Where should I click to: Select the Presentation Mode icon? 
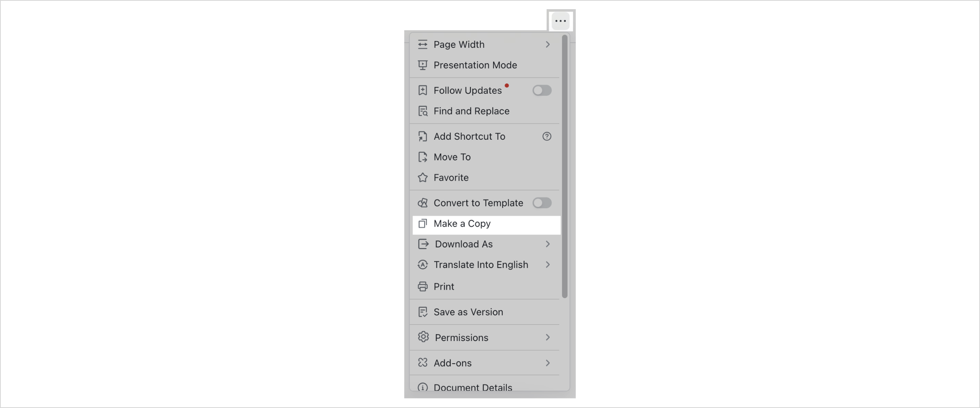click(423, 65)
